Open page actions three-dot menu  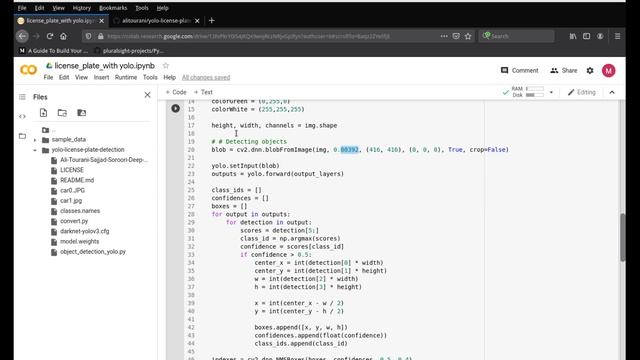click(x=444, y=36)
